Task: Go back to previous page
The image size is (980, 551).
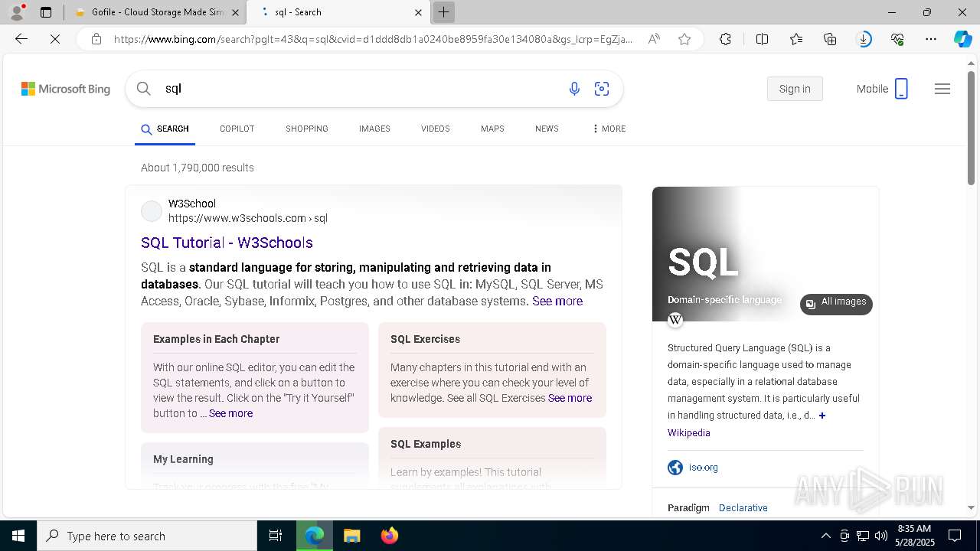Action: tap(21, 39)
